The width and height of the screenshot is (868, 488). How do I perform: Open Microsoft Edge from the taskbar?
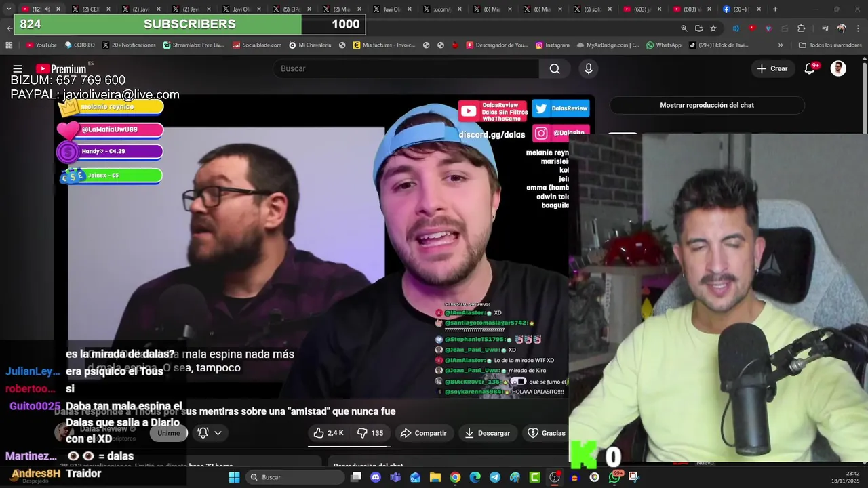click(x=475, y=477)
